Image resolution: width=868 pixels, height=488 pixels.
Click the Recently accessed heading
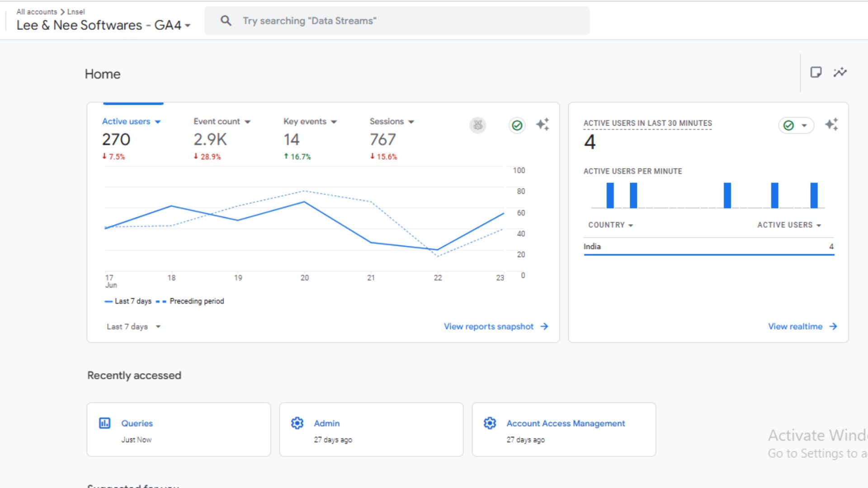tap(134, 375)
